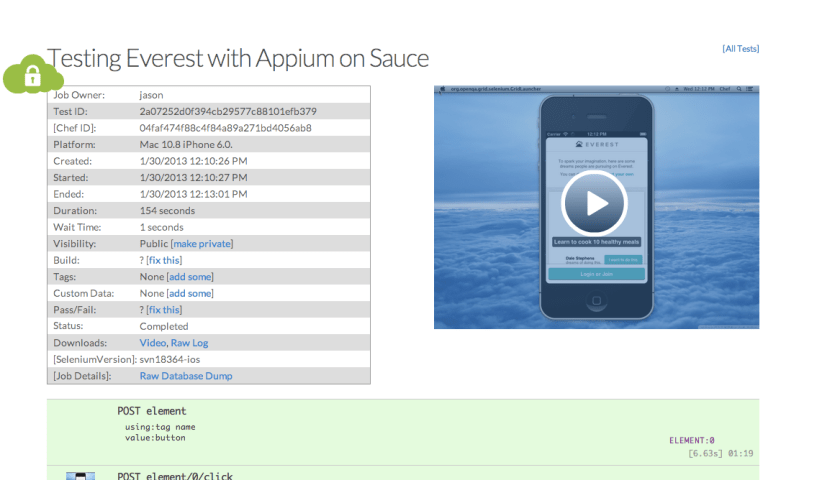This screenshot has width=840, height=480.
Task: Click the 01:19 timestamp in the log
Action: pos(740,453)
